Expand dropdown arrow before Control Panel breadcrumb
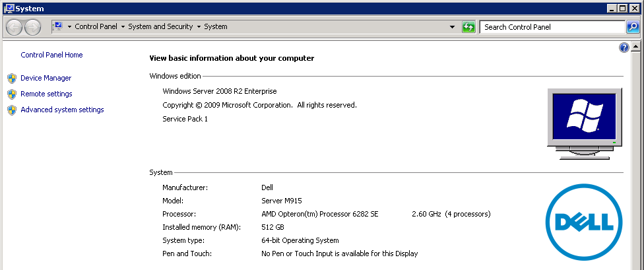 click(69, 26)
